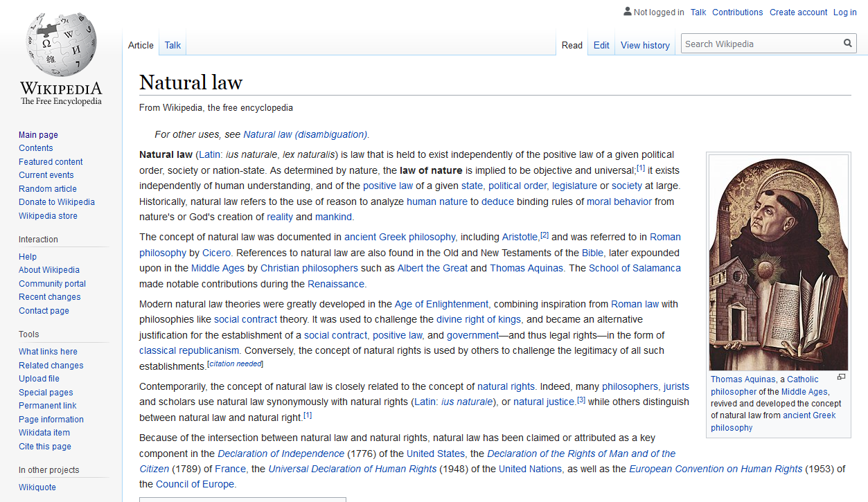Click Upload file in Tools
Screen dimensions: 868x502
point(39,379)
